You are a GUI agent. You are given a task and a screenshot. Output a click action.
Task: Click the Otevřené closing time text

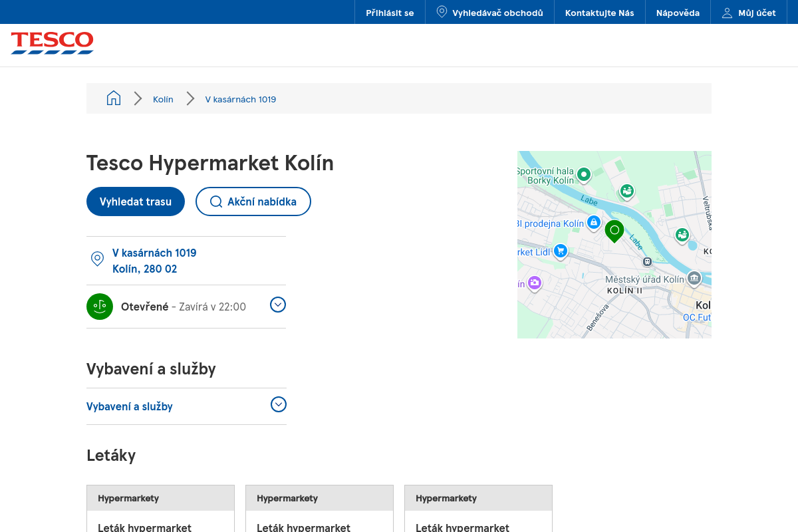pos(184,307)
